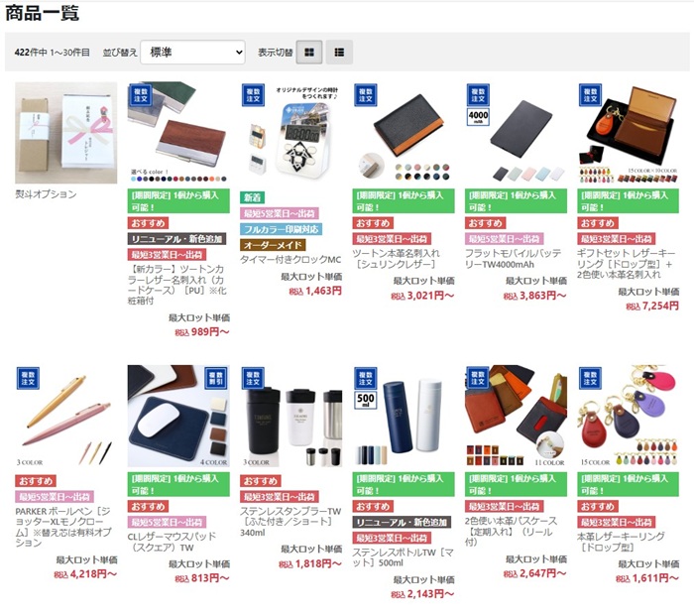Click the フルカラー印刷対応 tag
This screenshot has height=616, width=694.
(281, 229)
